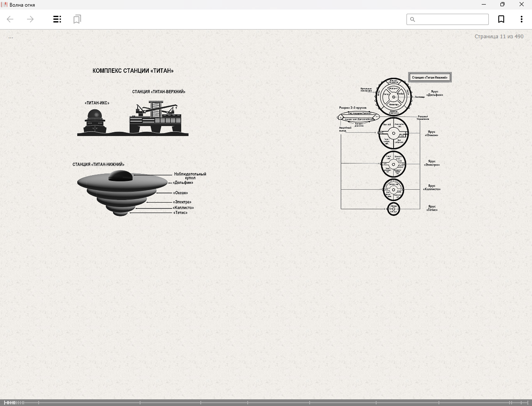
Task: Bookmark the current page
Action: [501, 19]
